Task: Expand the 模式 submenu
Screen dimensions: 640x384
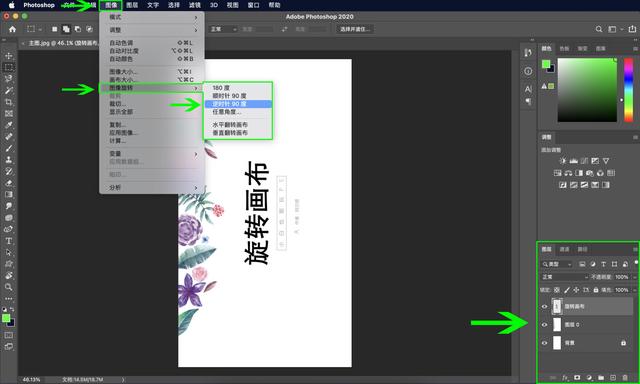Action: click(152, 17)
